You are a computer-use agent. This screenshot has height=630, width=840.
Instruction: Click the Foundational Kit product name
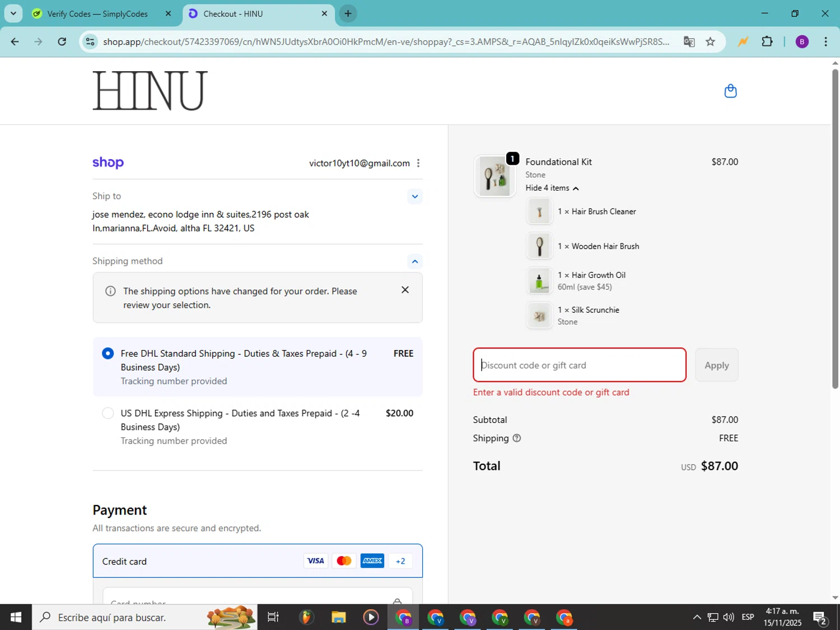558,162
